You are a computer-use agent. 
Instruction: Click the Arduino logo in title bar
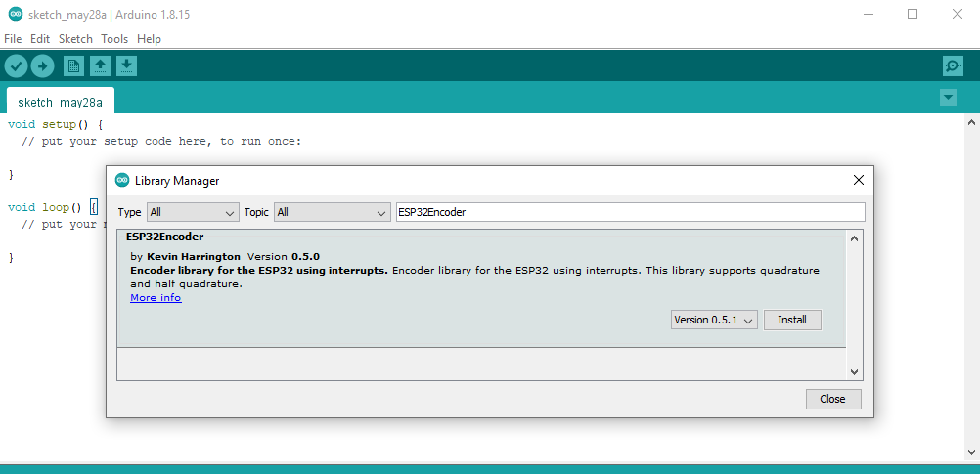[16, 14]
